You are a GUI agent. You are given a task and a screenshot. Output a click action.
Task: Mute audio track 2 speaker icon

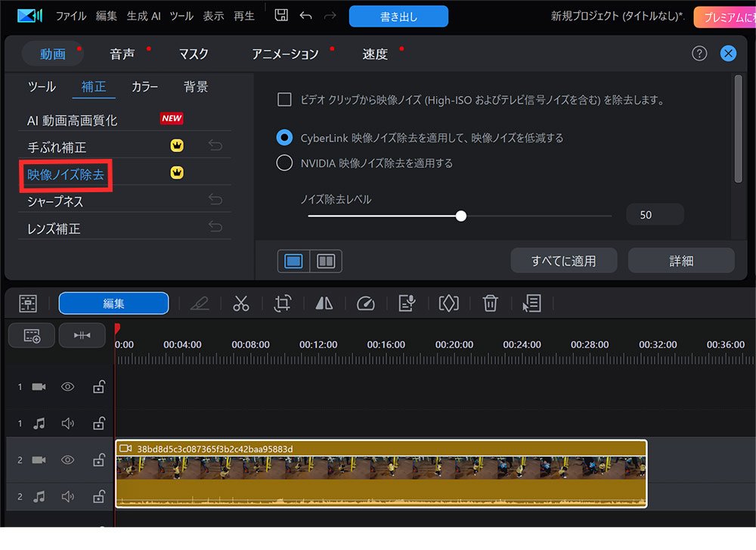[67, 496]
